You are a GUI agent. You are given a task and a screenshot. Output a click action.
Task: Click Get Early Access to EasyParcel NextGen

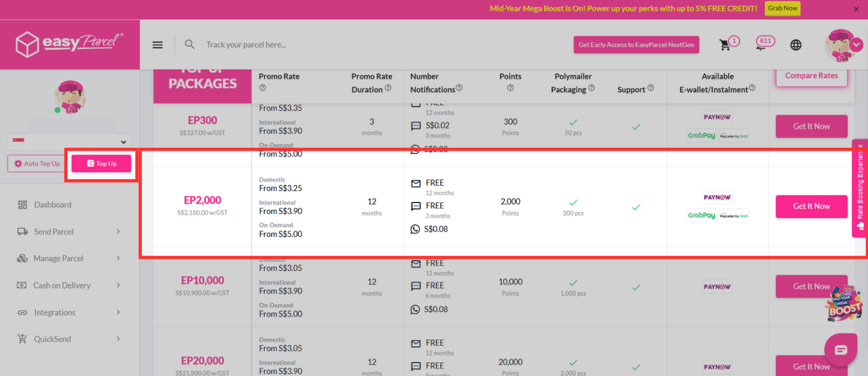(636, 45)
